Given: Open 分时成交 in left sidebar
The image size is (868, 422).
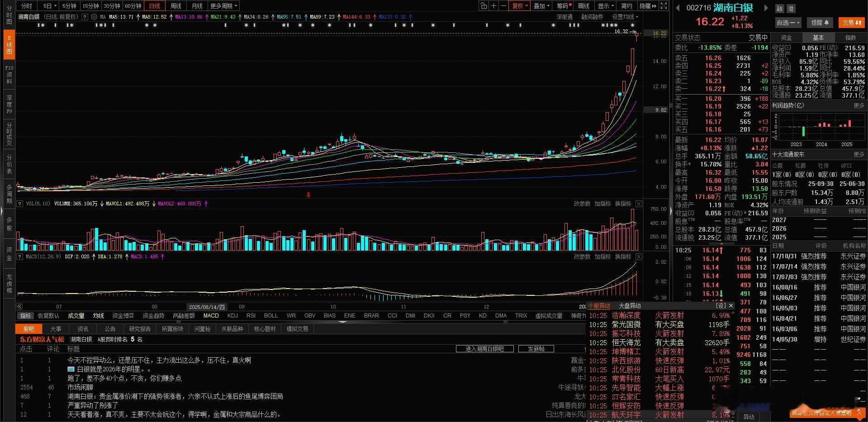Looking at the screenshot, I should [9, 134].
